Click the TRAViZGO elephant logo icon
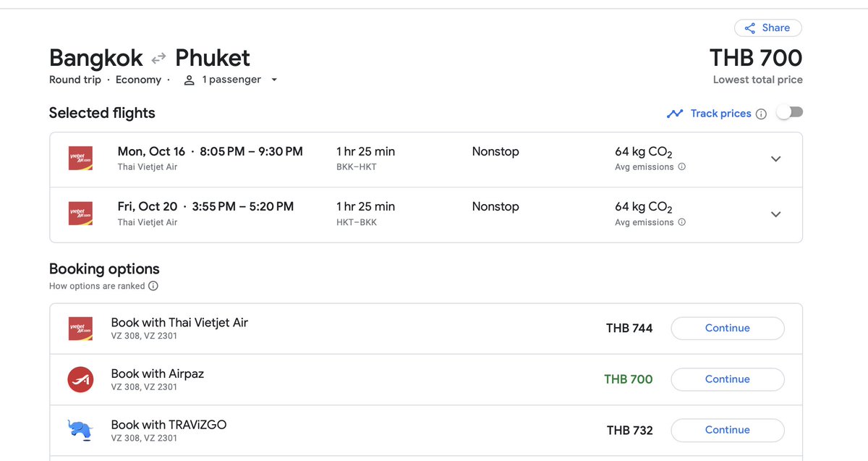Screen dimensions: 868x461 80,430
